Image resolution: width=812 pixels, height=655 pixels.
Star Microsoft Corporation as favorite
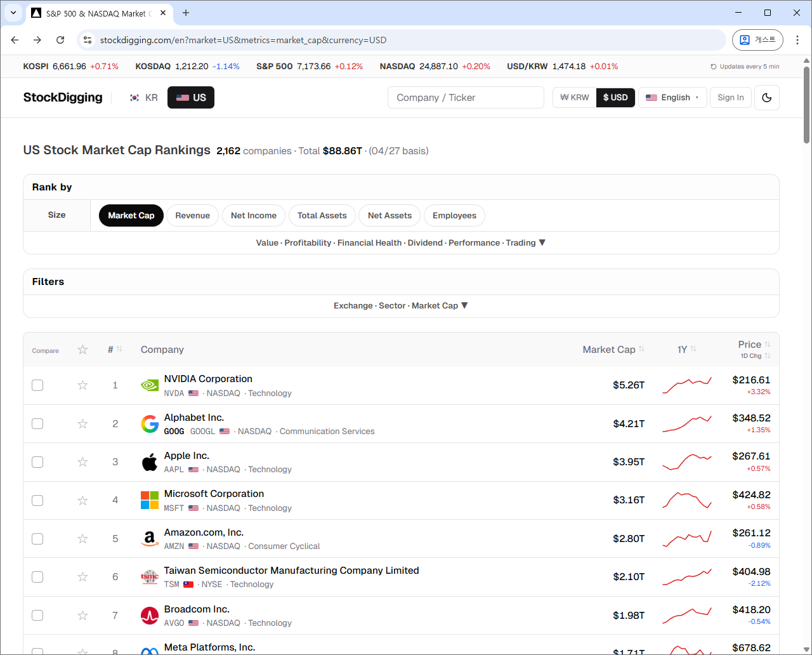[82, 500]
